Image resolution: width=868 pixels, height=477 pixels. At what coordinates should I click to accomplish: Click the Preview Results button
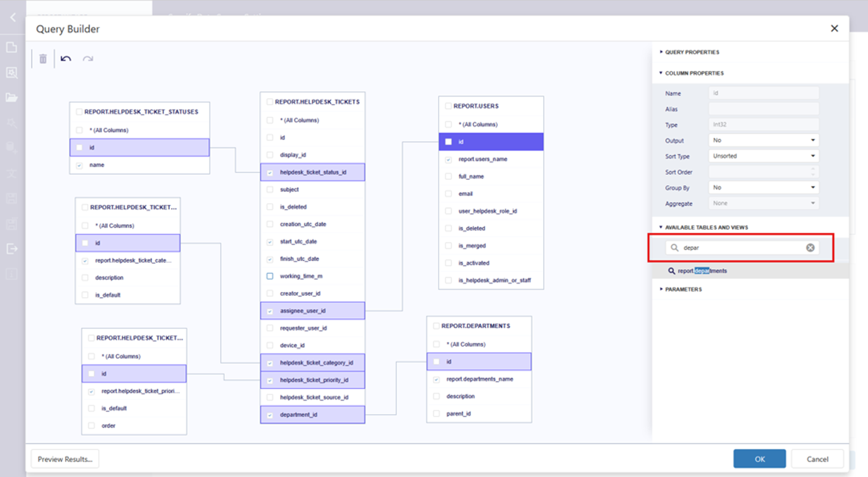click(65, 459)
